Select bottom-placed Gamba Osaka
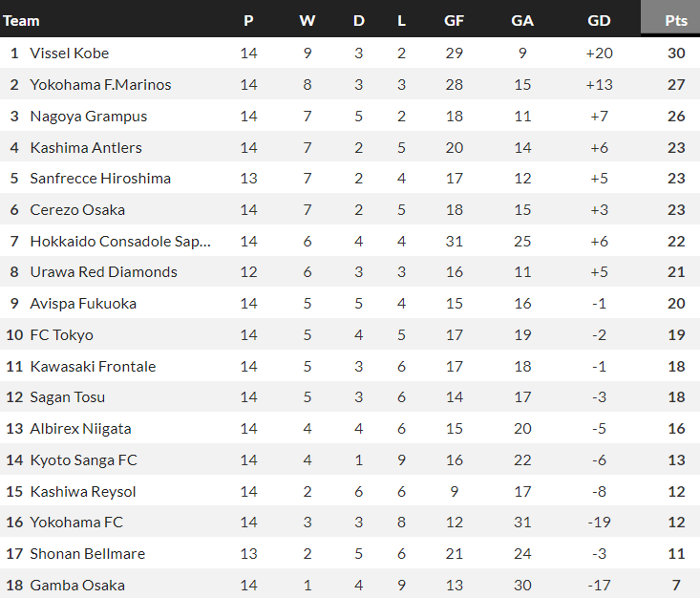 pyautogui.click(x=77, y=586)
